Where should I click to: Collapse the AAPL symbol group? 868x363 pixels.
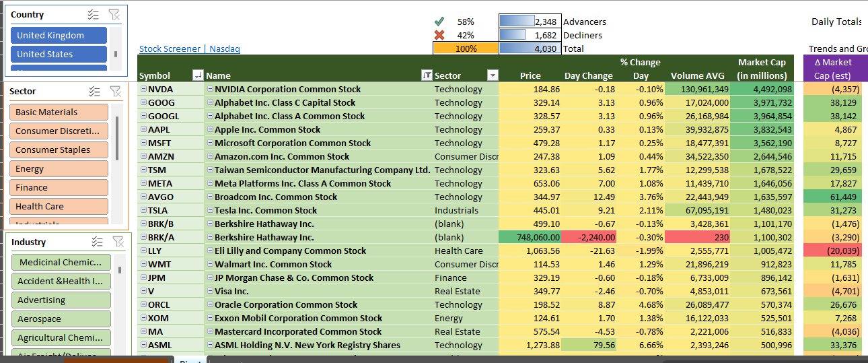click(143, 129)
